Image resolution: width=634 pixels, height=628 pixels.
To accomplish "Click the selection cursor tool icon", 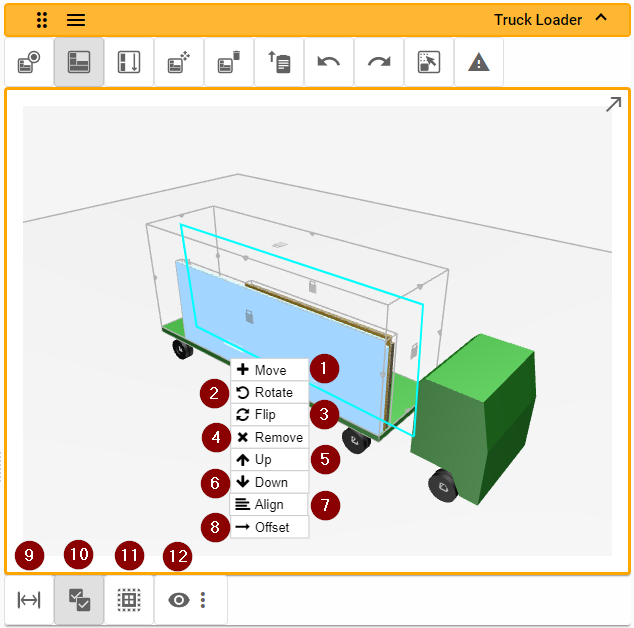I will click(429, 62).
